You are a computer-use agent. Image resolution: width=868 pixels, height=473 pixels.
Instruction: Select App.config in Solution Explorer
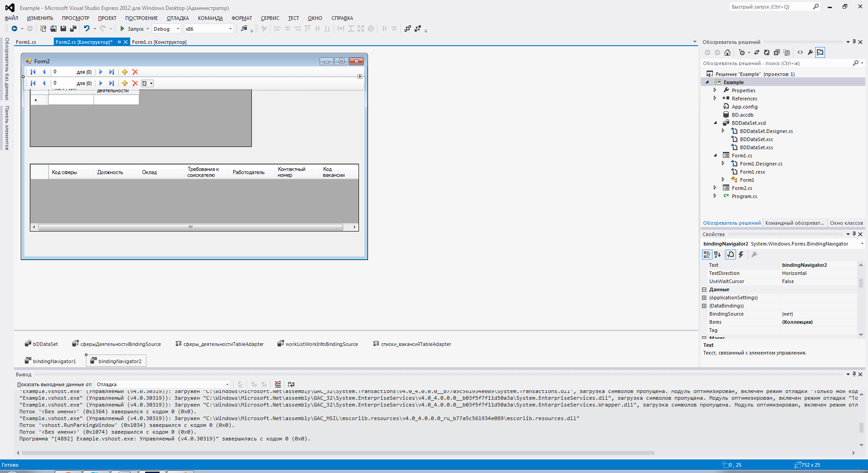click(x=745, y=107)
